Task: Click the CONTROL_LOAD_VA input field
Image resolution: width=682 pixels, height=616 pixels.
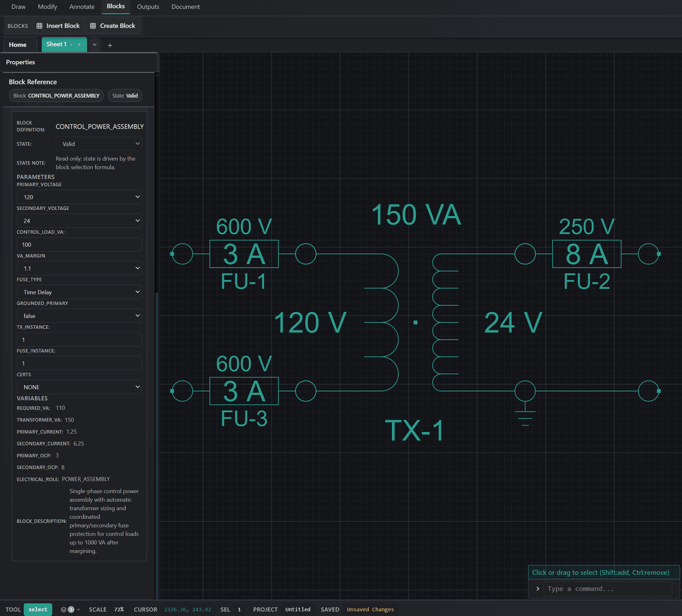Action: tap(79, 244)
